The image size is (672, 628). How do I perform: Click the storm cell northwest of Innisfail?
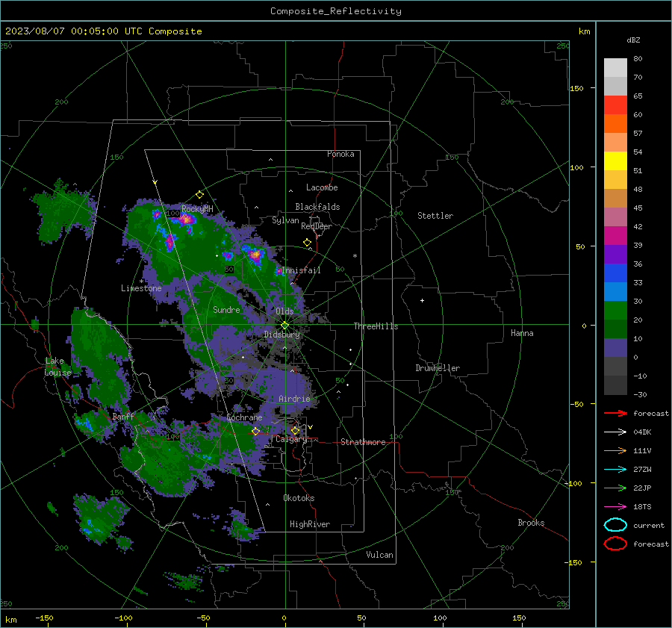[255, 255]
